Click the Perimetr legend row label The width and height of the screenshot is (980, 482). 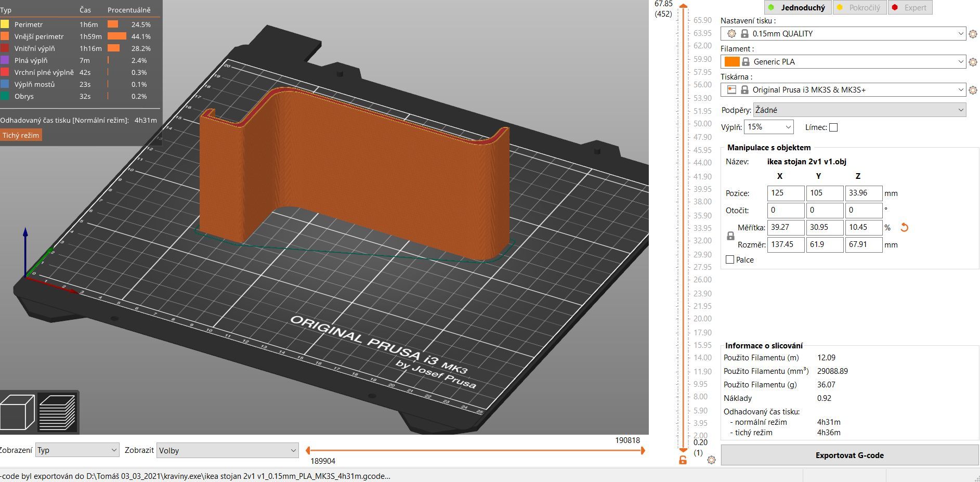pyautogui.click(x=29, y=24)
